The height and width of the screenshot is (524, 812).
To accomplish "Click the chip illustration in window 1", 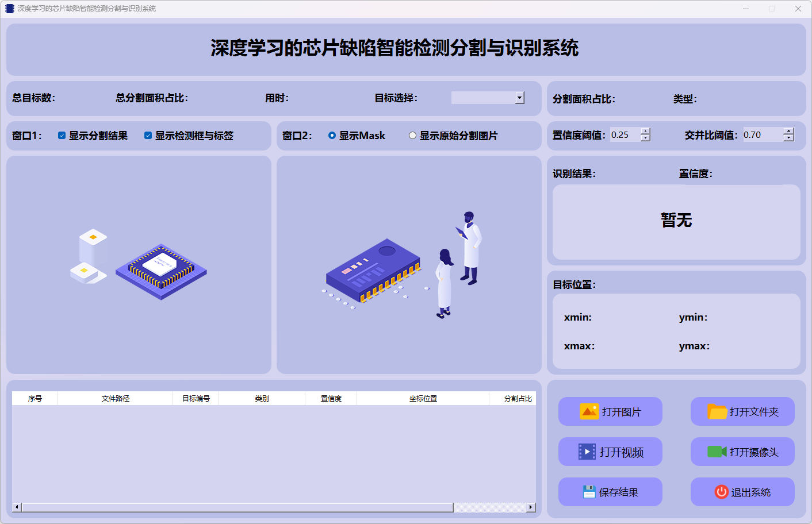I will pyautogui.click(x=139, y=264).
